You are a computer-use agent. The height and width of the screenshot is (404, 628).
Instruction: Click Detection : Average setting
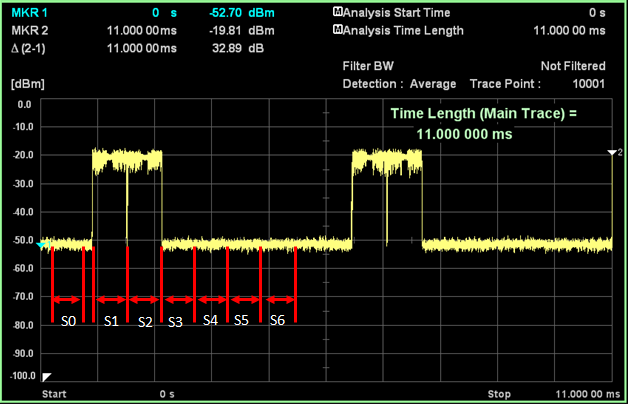click(399, 84)
